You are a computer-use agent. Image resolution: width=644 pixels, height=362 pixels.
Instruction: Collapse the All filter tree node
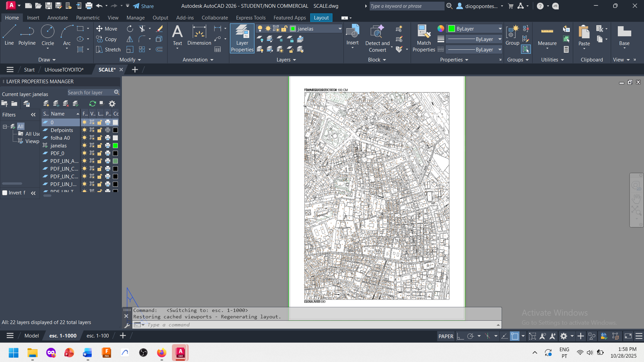pos(5,127)
